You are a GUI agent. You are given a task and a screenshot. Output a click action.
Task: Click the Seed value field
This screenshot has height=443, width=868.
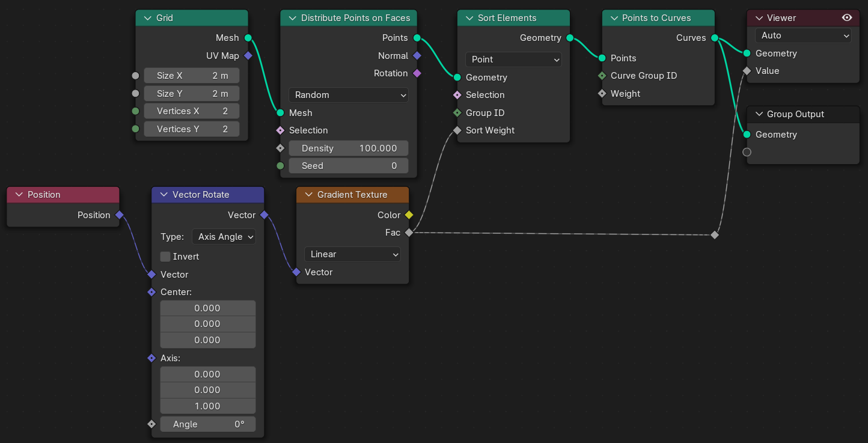(x=348, y=166)
